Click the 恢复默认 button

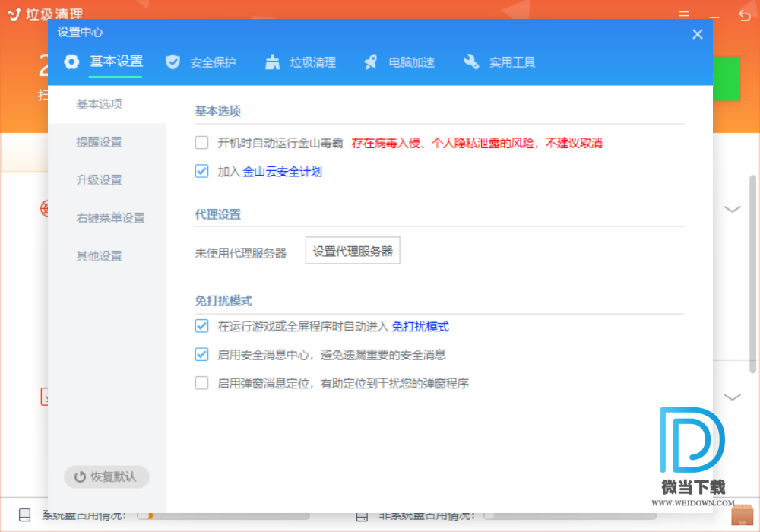tap(106, 477)
